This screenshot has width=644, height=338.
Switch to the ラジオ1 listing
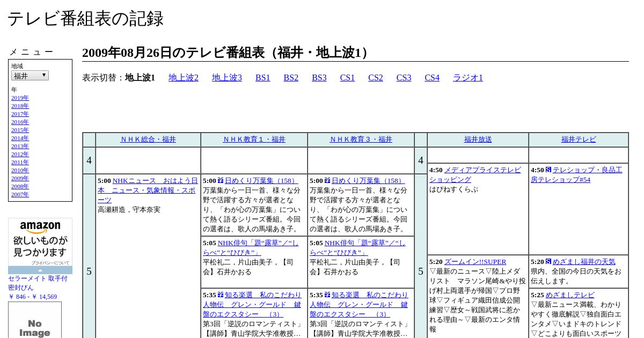pyautogui.click(x=468, y=78)
